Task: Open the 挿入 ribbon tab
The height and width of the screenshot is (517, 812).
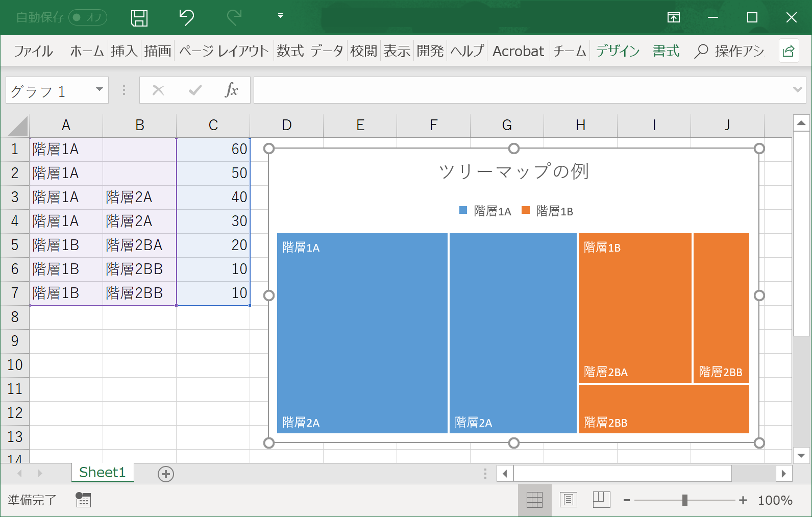Action: (124, 51)
